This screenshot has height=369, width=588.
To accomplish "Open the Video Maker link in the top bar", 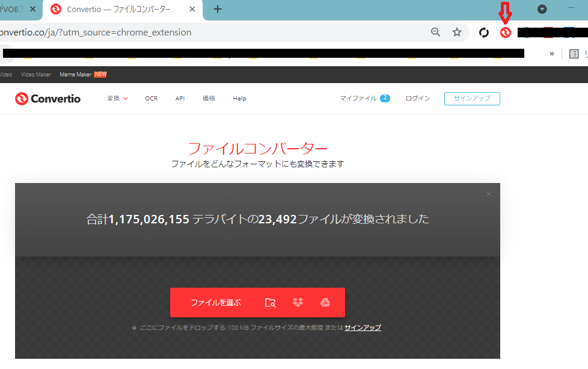I will pos(35,74).
